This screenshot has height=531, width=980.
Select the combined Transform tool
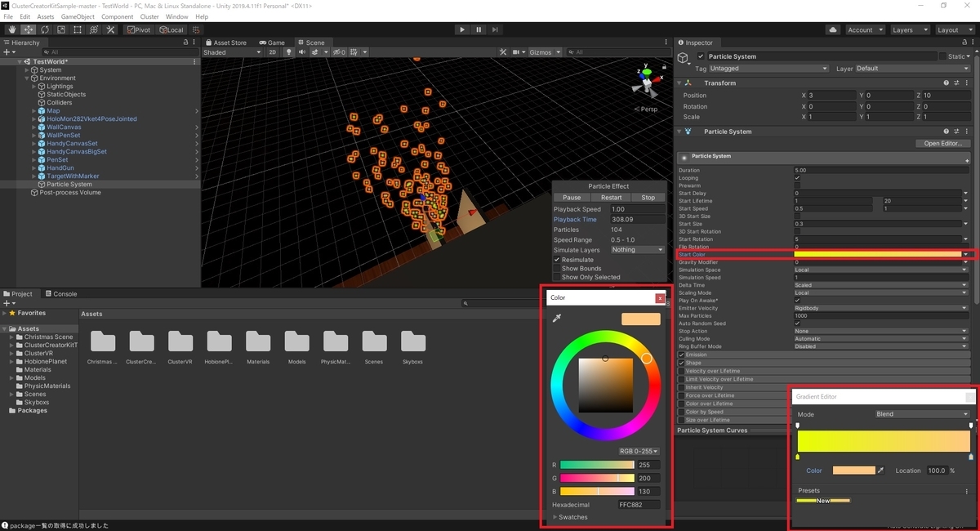click(x=93, y=30)
